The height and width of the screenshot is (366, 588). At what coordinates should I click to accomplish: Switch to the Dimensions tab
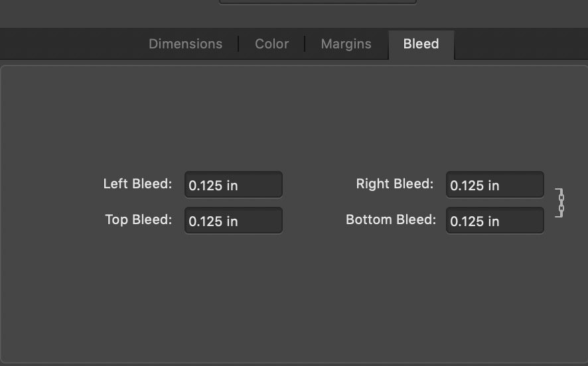(186, 44)
